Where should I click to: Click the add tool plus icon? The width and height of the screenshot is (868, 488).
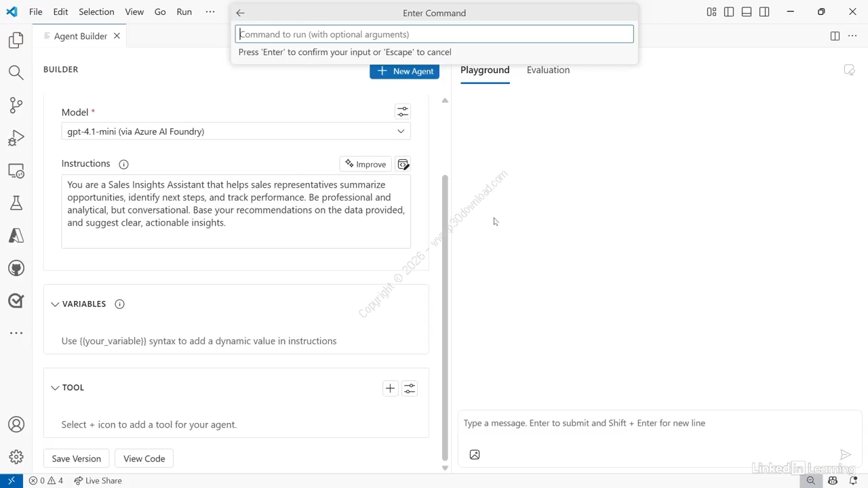(390, 388)
